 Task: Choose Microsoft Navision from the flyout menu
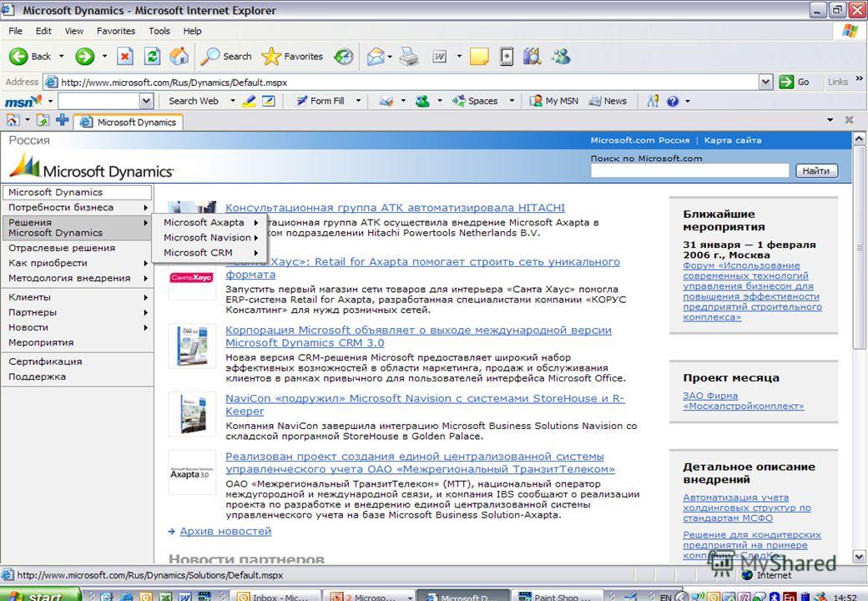coord(208,237)
